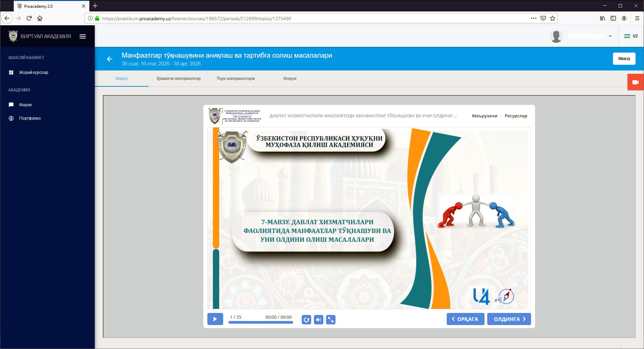This screenshot has width=644, height=349.
Task: Open the UZ language selector
Action: (x=631, y=36)
